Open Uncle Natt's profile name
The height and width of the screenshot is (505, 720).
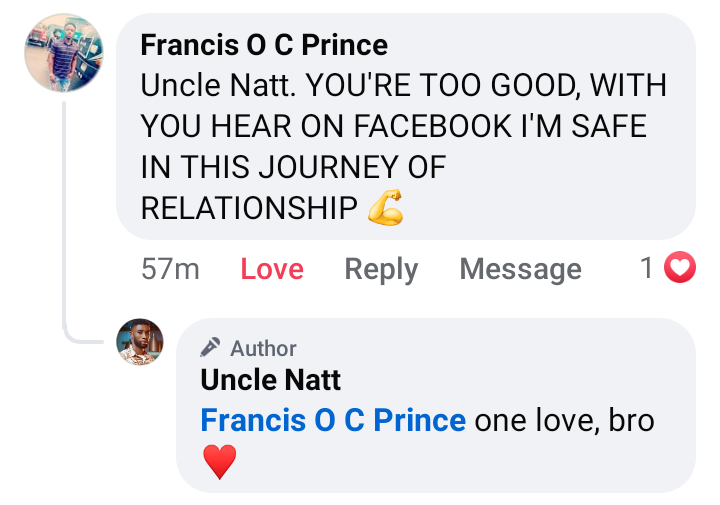click(270, 380)
